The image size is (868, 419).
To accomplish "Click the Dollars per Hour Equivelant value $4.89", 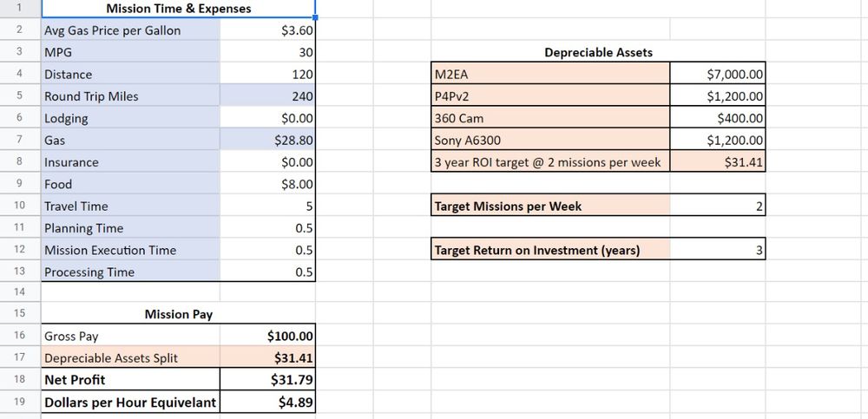I will (267, 402).
